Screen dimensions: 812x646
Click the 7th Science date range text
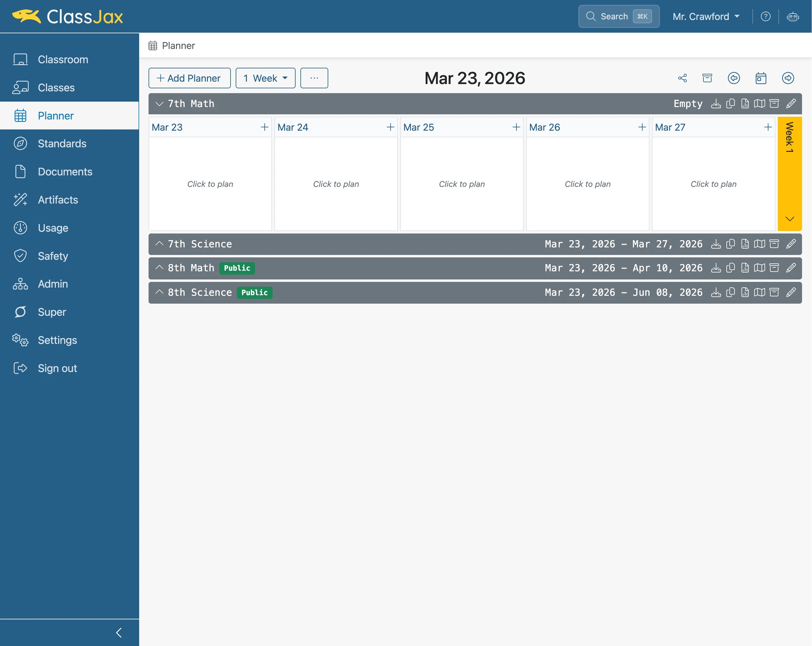623,244
